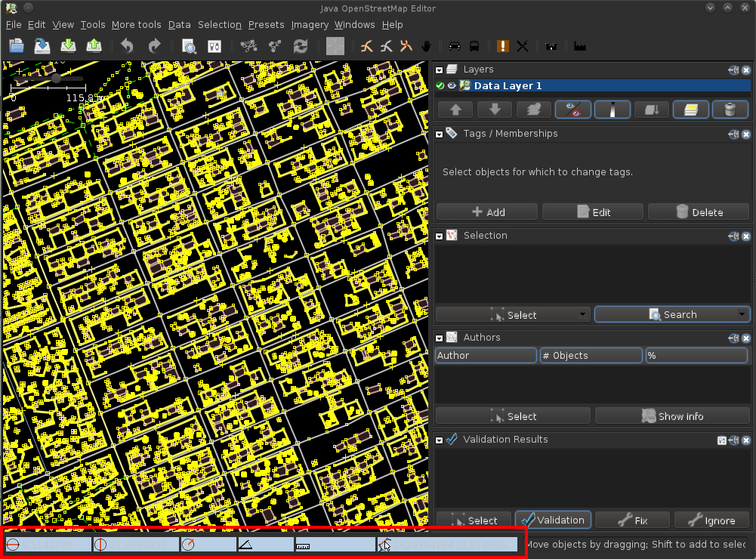Viewport: 756px width, 559px height.
Task: Click the Delete button in Tags panel
Action: (x=699, y=212)
